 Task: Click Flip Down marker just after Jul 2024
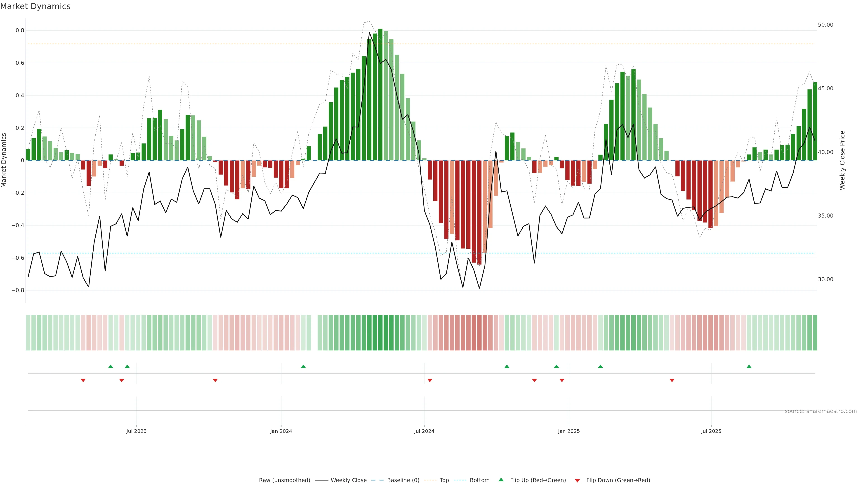tap(430, 380)
